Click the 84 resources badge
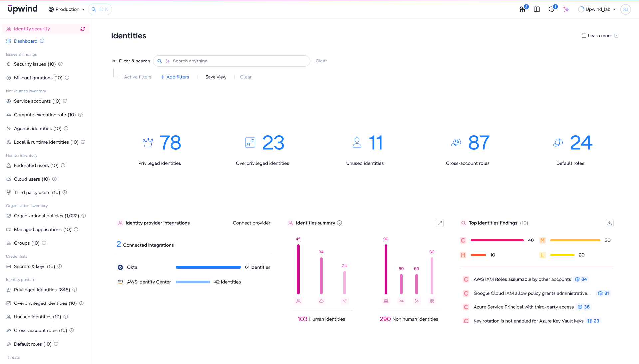The height and width of the screenshot is (364, 639). point(581,279)
